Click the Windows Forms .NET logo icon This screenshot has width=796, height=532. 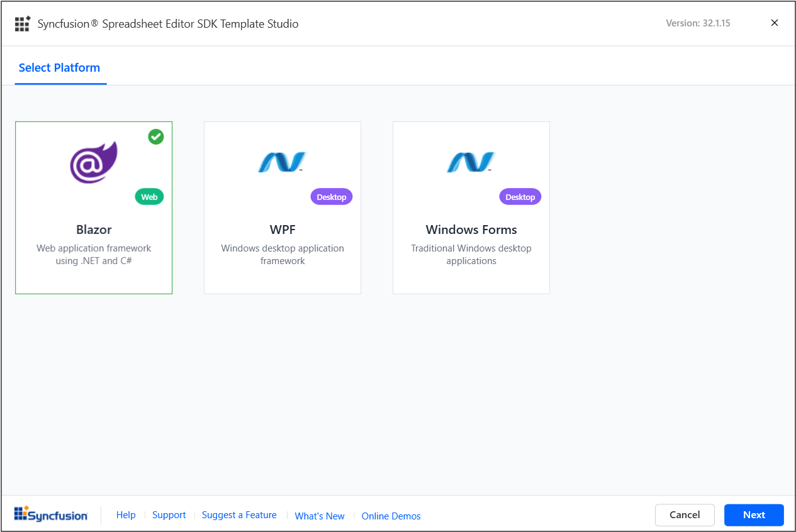tap(471, 162)
